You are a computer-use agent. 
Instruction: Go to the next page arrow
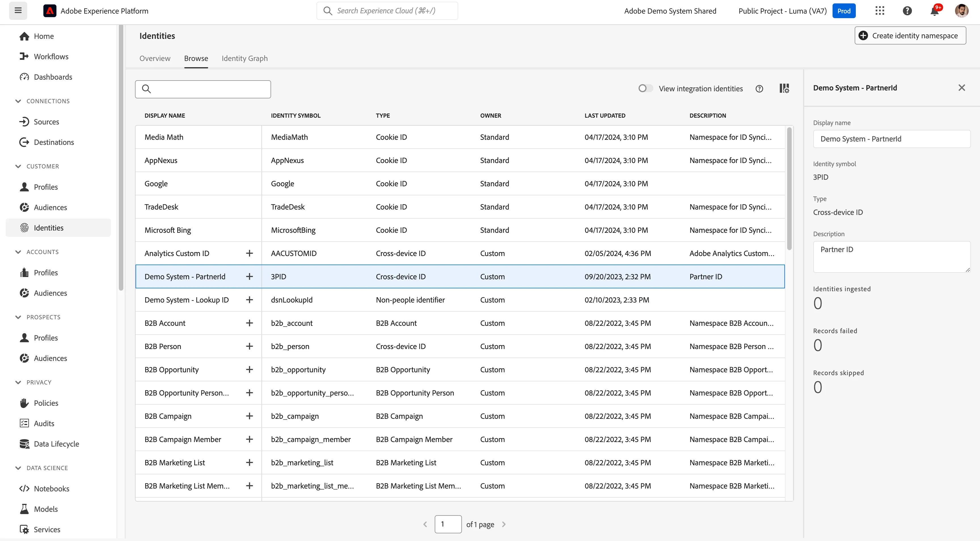coord(504,524)
